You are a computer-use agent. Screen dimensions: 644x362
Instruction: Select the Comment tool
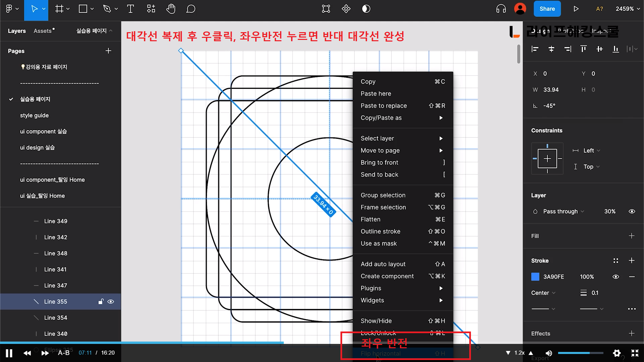click(x=191, y=9)
